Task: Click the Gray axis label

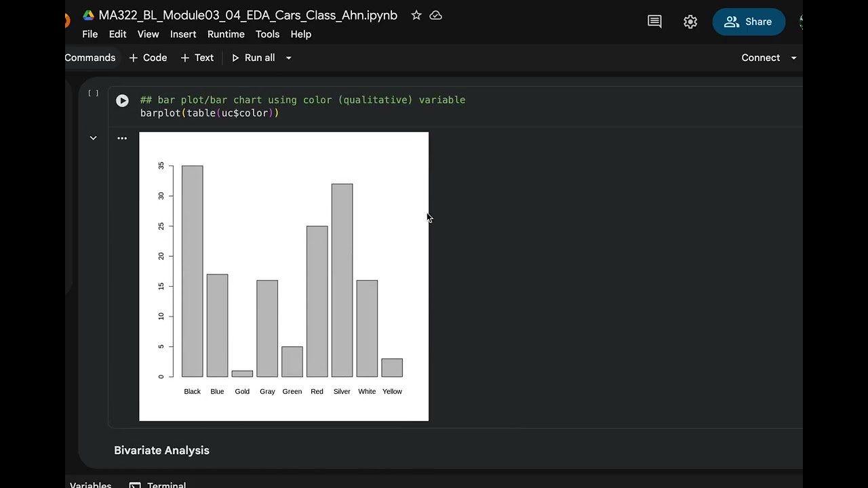Action: coord(267,391)
